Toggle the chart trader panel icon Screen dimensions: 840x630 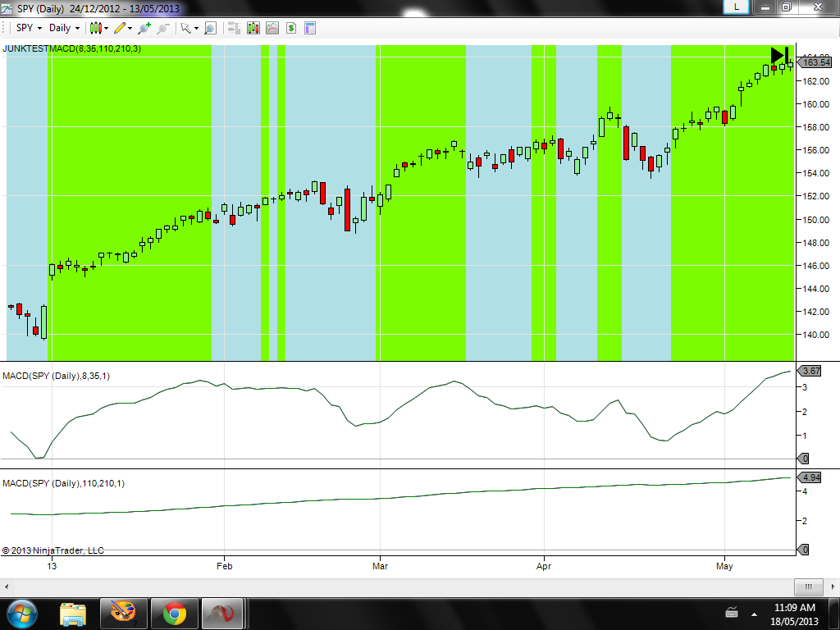(234, 28)
